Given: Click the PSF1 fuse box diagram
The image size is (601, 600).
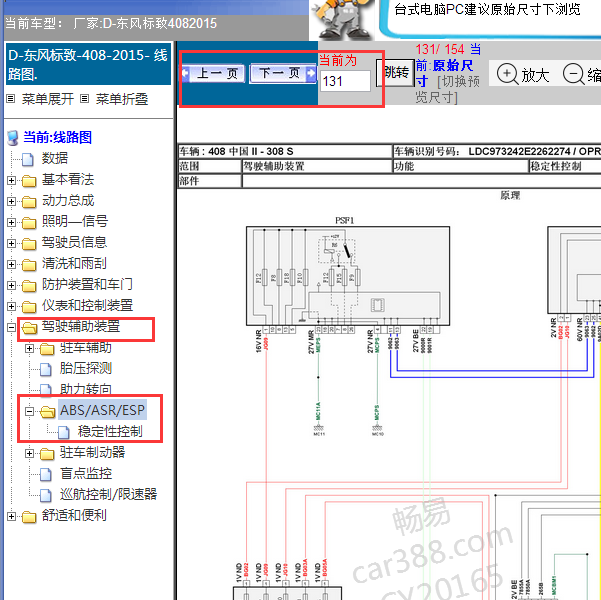Looking at the screenshot, I should (x=348, y=276).
